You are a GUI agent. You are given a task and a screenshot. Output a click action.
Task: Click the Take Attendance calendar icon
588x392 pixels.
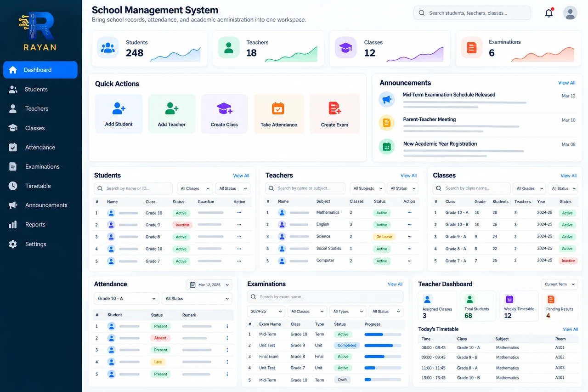278,108
